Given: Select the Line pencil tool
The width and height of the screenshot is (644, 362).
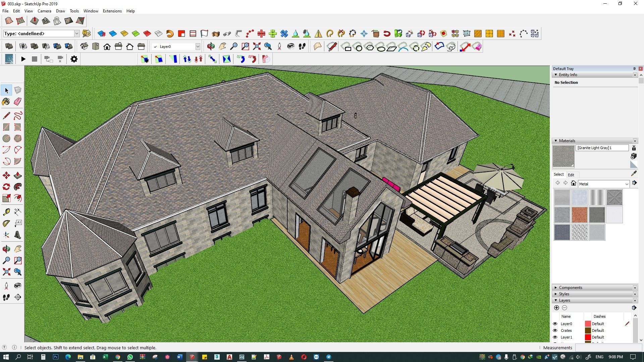Looking at the screenshot, I should [x=6, y=116].
